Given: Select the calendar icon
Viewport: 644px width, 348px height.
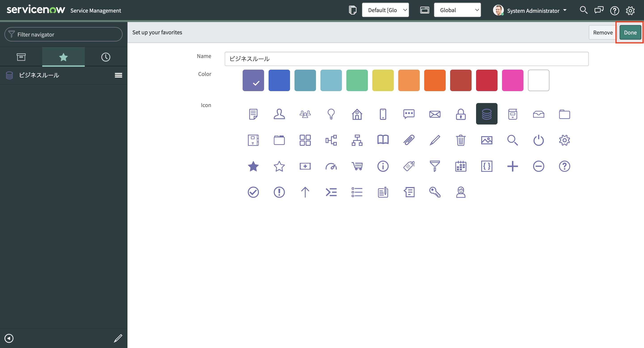Looking at the screenshot, I should click(460, 166).
